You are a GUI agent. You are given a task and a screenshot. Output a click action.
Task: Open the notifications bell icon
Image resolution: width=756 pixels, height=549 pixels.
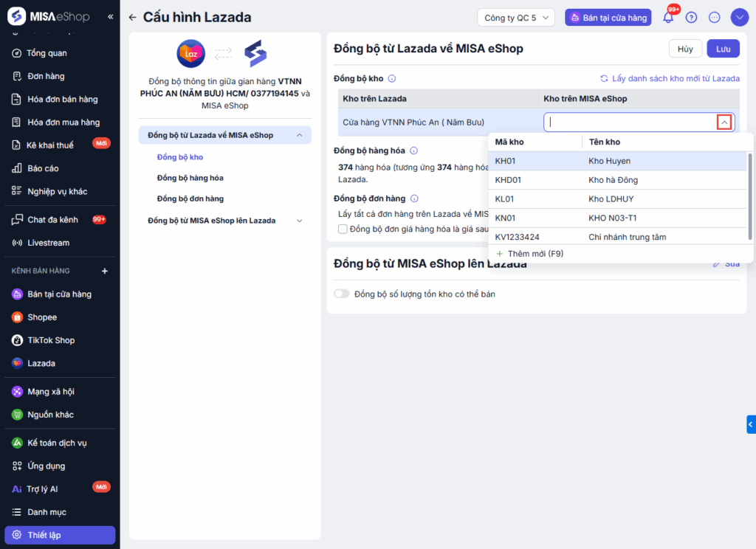pyautogui.click(x=668, y=18)
